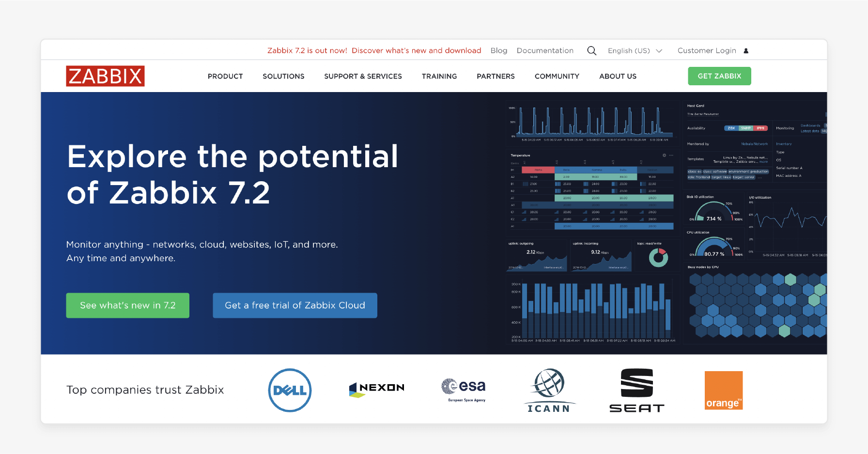Click Get a free trial of Zabbix Cloud
868x454 pixels.
[x=295, y=305]
